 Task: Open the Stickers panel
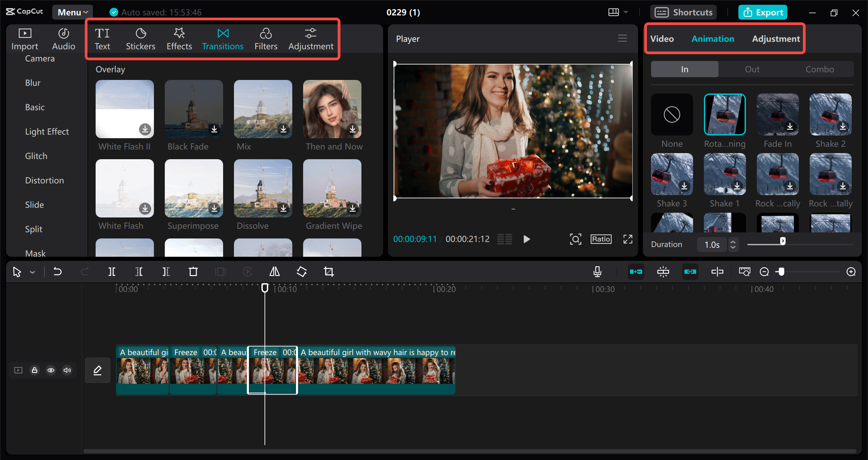click(140, 38)
